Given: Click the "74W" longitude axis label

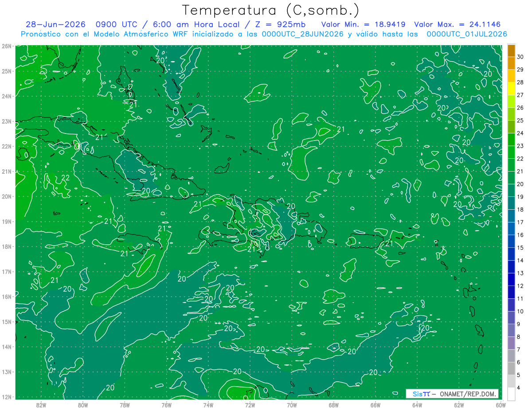Looking at the screenshot, I should 208,405.
